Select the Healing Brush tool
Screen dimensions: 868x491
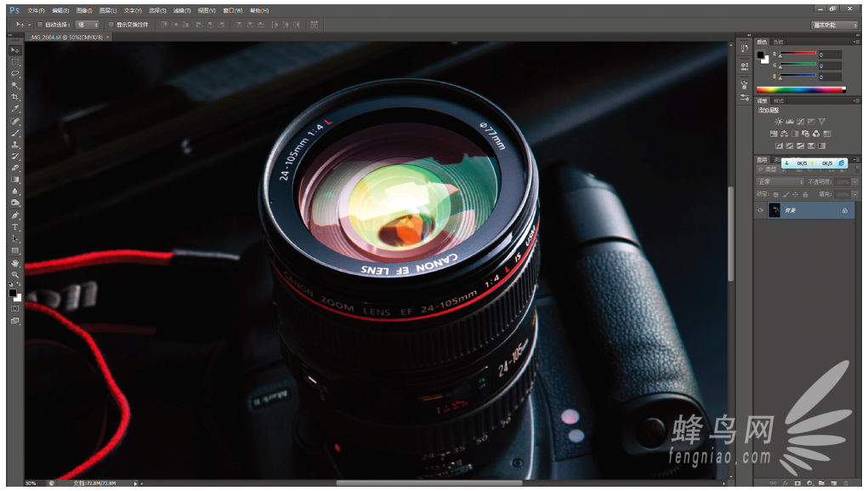point(15,122)
